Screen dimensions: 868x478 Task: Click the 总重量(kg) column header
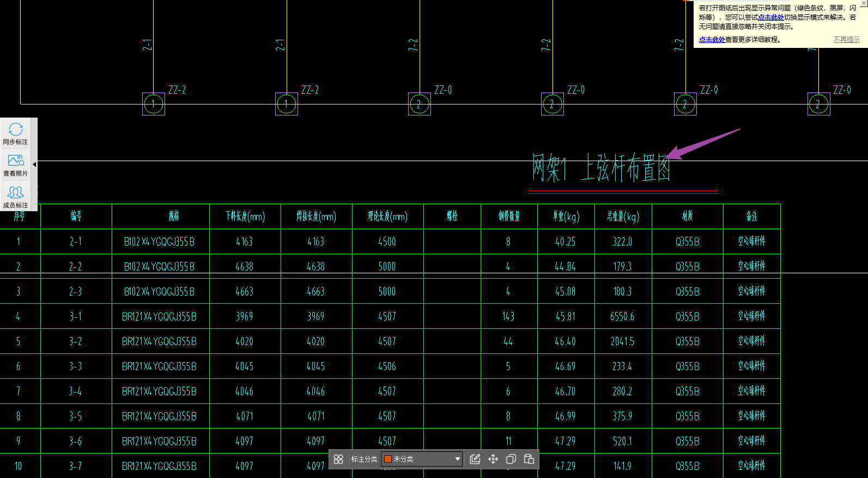pyautogui.click(x=623, y=216)
